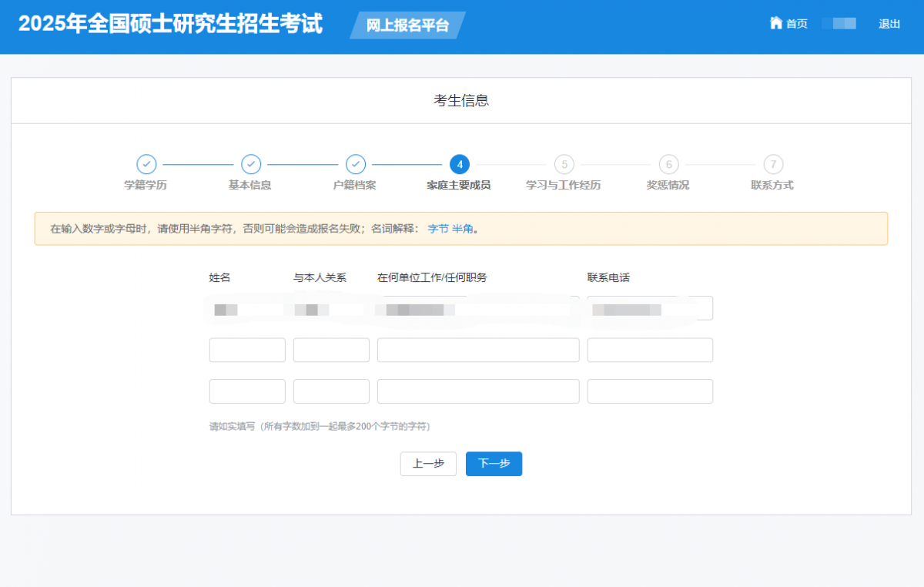Log out using the 退出 link
924x587 pixels.
tap(889, 24)
